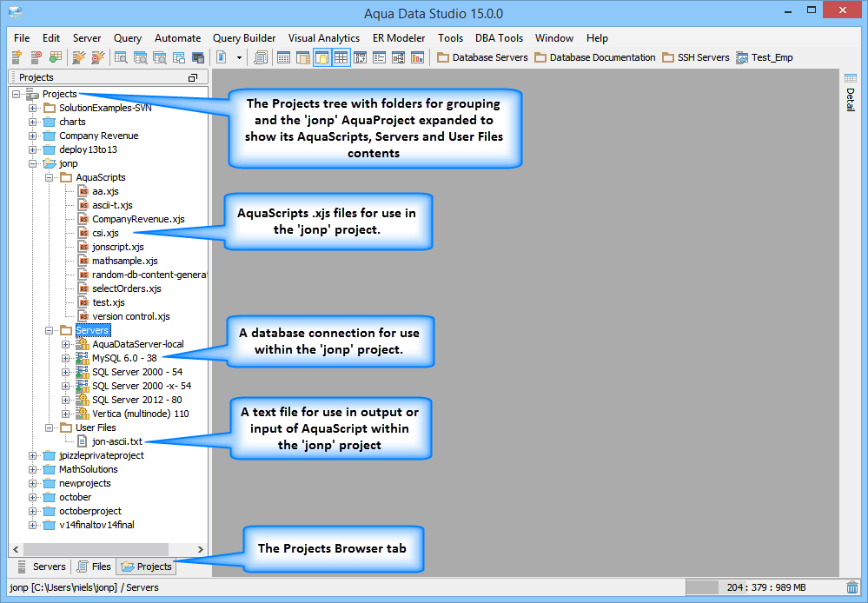This screenshot has width=868, height=603.
Task: Click the memory usage bar in status bar
Action: (764, 587)
